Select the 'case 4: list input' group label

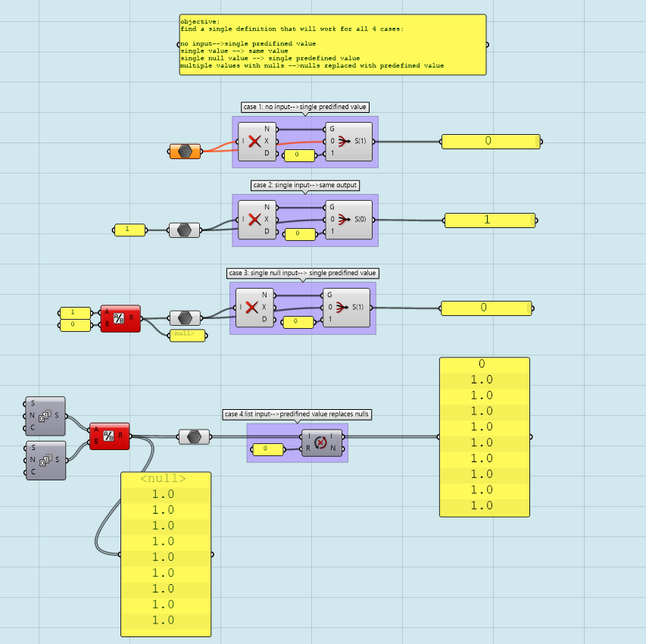[x=297, y=414]
